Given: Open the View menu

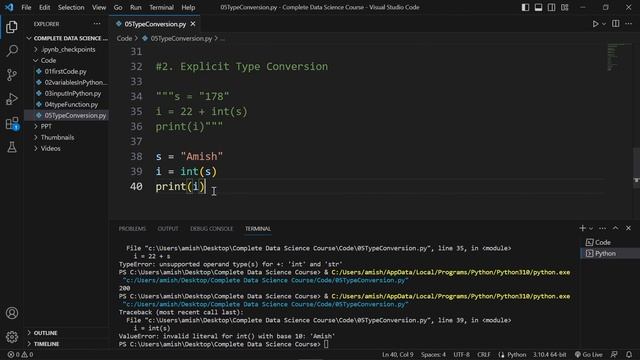Looking at the screenshot, I should point(99,7).
